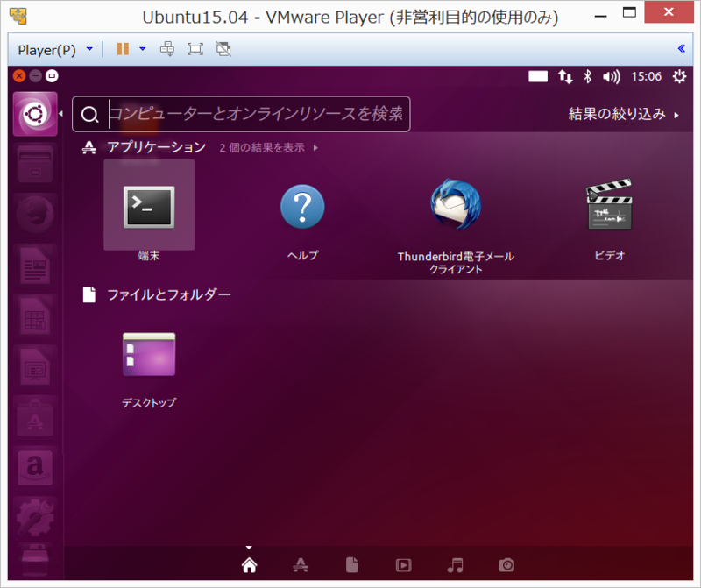This screenshot has width=701, height=588.
Task: Click the volume indicator in the top panel
Action: point(612,77)
